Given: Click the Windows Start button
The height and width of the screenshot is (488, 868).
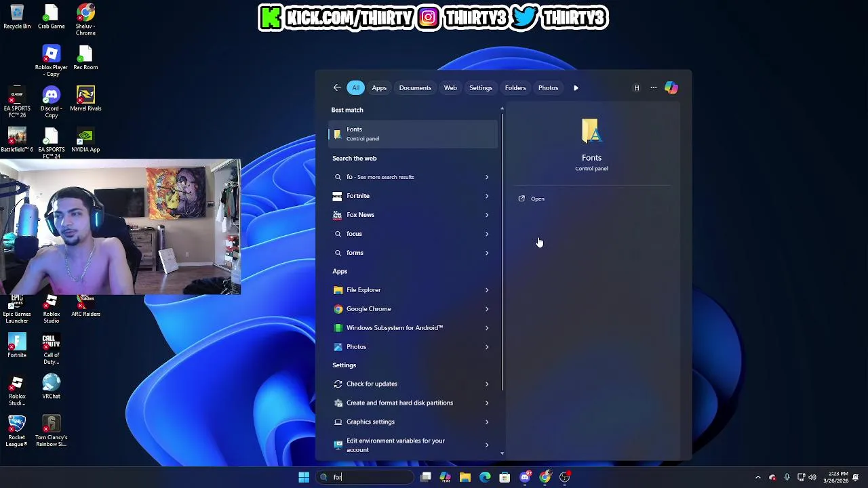Looking at the screenshot, I should point(304,477).
